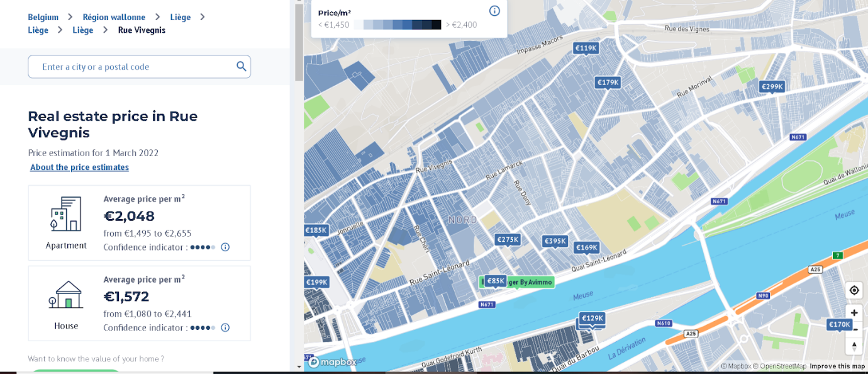Screen dimensions: 868x374
Task: Select the €299K map price marker
Action: click(772, 87)
